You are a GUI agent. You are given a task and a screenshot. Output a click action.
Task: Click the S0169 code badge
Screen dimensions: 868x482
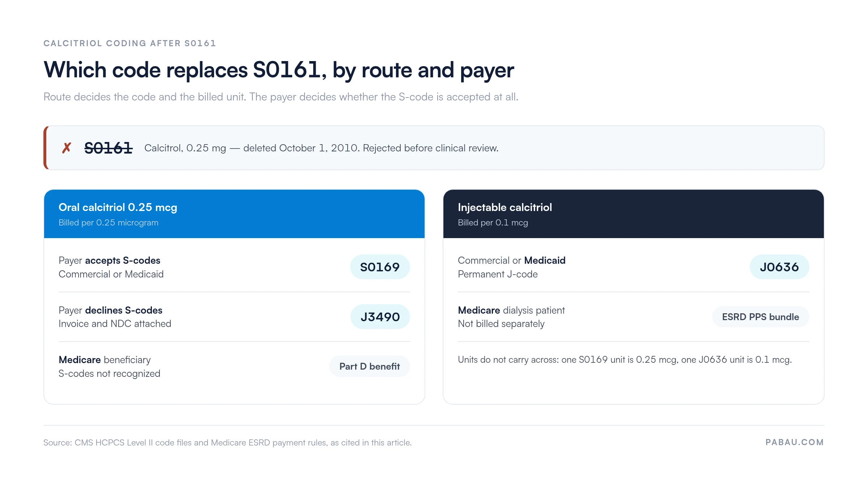[380, 267]
